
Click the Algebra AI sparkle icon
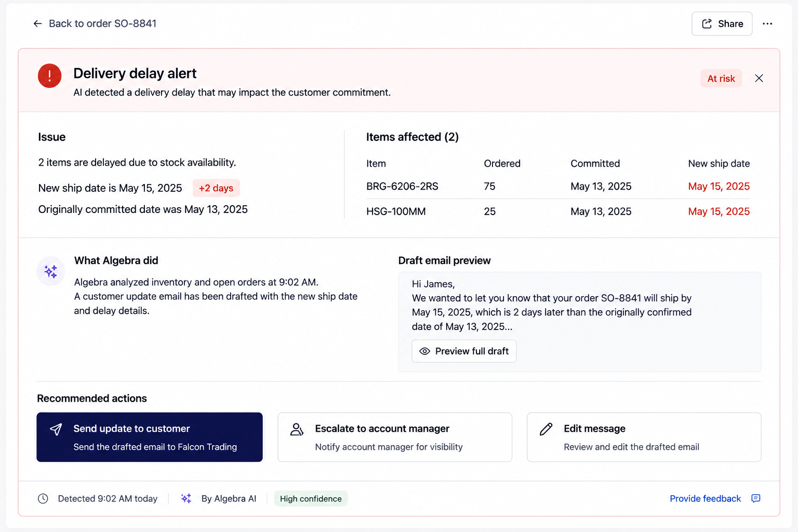51,271
